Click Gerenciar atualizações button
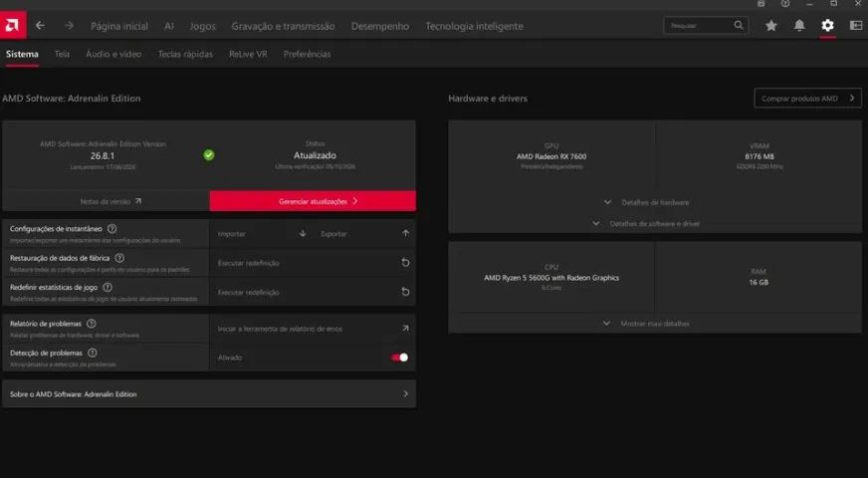The width and height of the screenshot is (868, 478). pyautogui.click(x=313, y=201)
